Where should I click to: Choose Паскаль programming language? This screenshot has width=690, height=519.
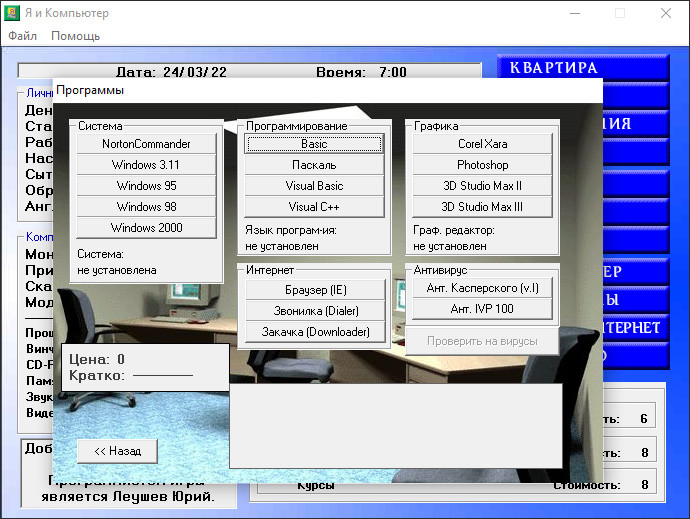[314, 165]
